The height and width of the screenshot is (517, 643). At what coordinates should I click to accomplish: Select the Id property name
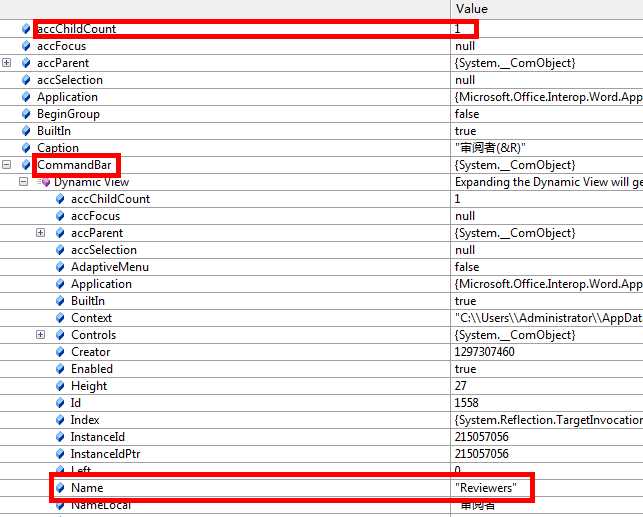pos(76,403)
